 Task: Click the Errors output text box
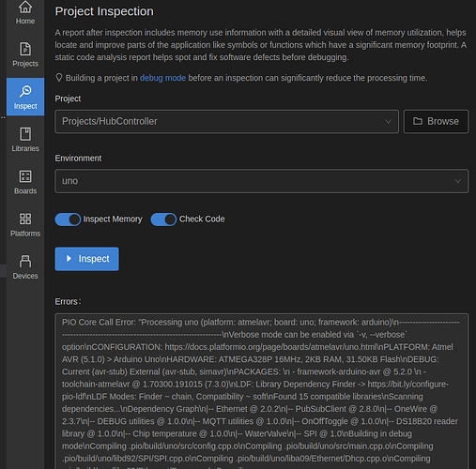click(262, 391)
